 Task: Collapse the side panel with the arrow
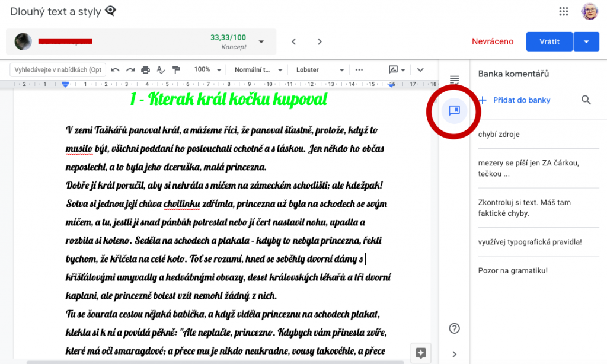point(454,355)
